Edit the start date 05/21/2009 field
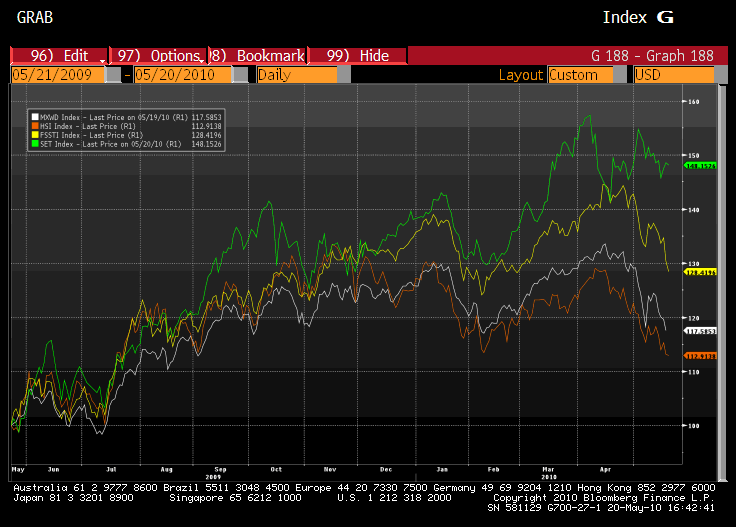 coord(57,75)
